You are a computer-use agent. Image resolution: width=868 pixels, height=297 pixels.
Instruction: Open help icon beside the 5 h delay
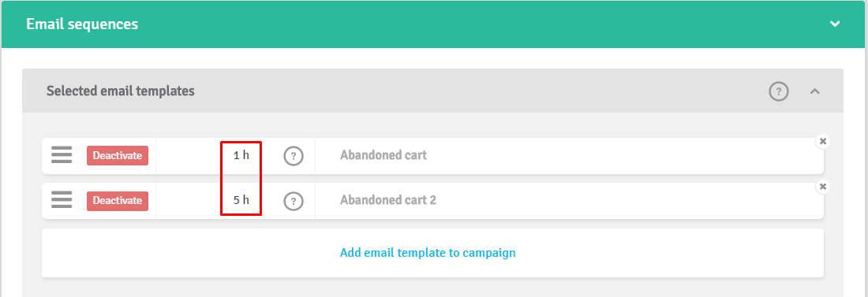point(294,201)
